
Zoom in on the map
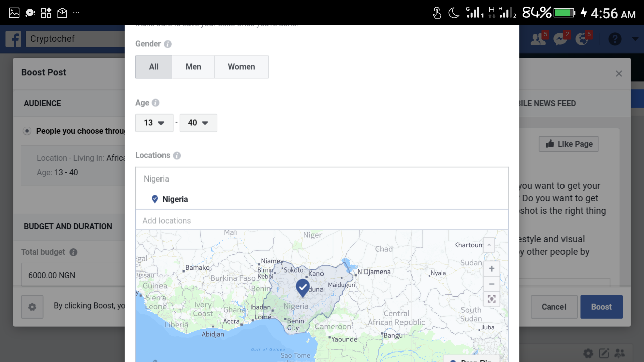(492, 269)
